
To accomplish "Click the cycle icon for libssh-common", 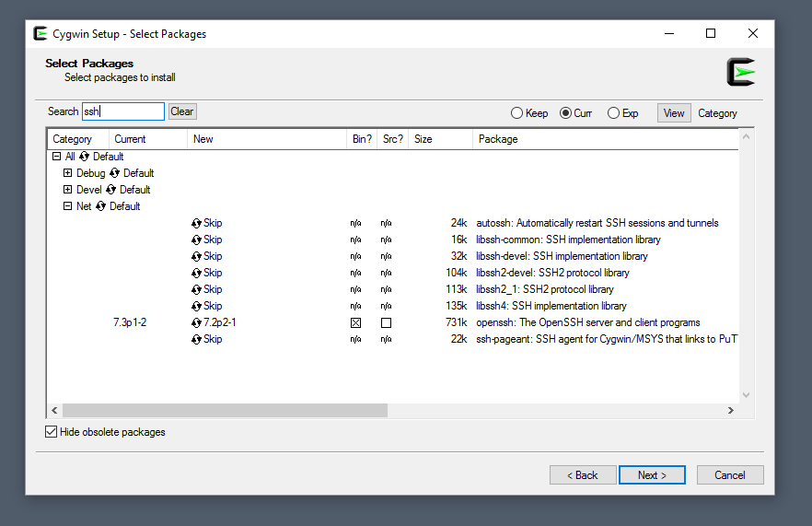I will click(196, 240).
